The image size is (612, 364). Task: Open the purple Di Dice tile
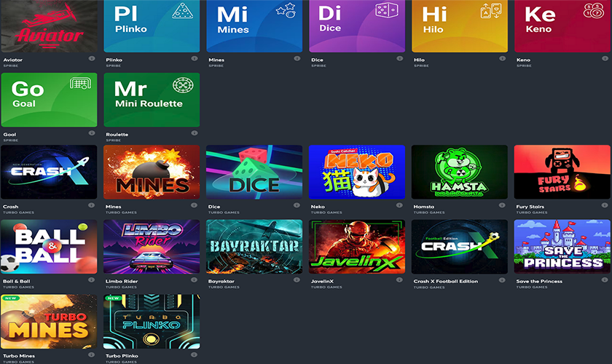[x=357, y=25]
